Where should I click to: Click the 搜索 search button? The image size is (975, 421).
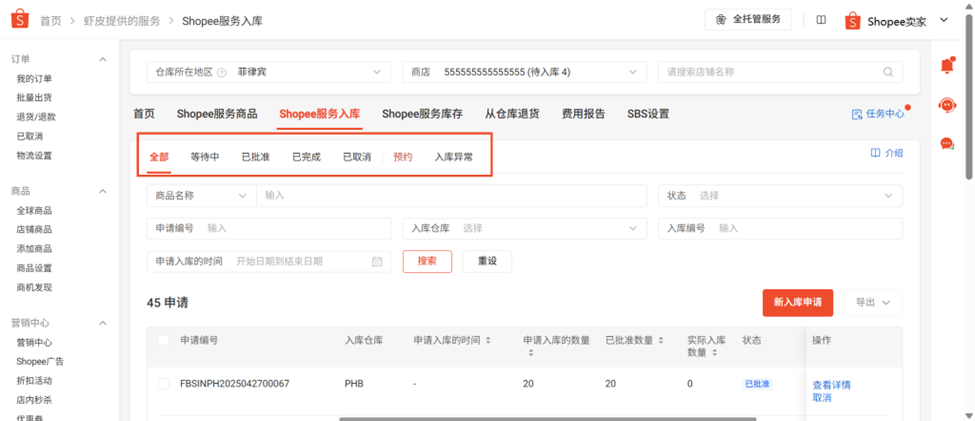(x=427, y=261)
